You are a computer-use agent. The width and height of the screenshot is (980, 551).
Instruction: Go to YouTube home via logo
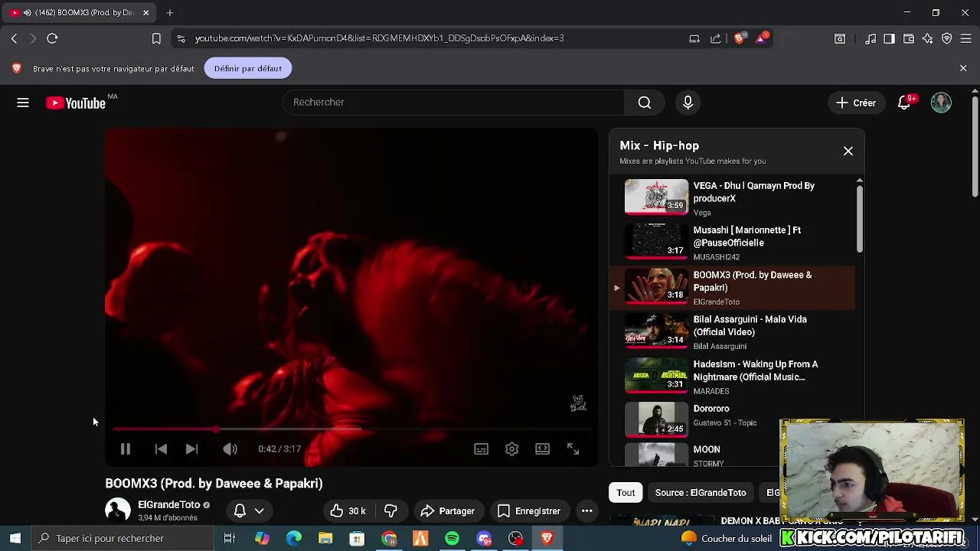77,103
